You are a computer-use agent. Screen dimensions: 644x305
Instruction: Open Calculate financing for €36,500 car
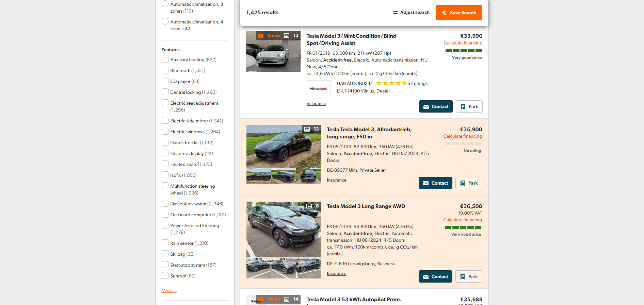(463, 220)
